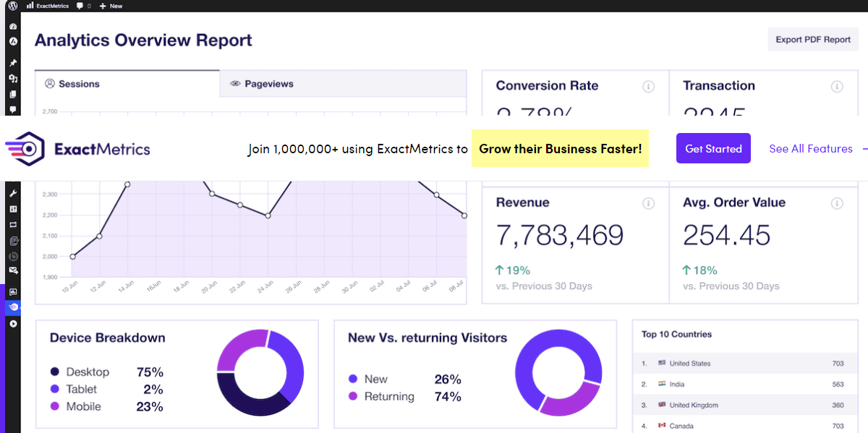This screenshot has height=433, width=868.
Task: Select the India row in Top 10 Countries
Action: [x=744, y=384]
